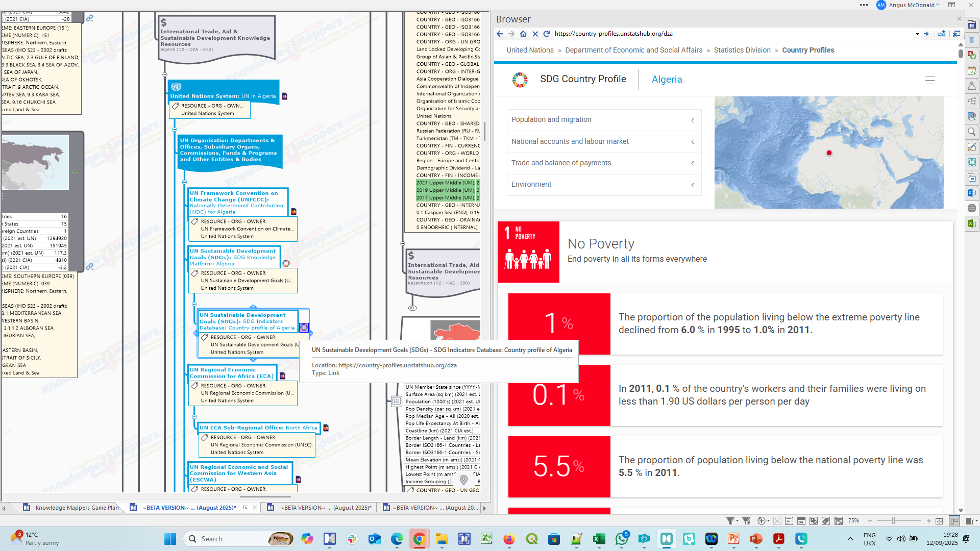Go back in the embedded browser
Viewport: 980px width, 551px height.
(x=500, y=34)
